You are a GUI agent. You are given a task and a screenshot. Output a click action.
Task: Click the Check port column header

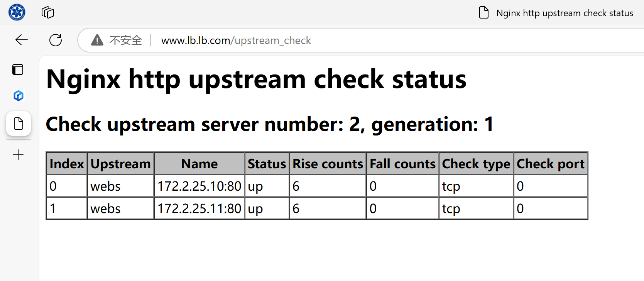point(550,164)
